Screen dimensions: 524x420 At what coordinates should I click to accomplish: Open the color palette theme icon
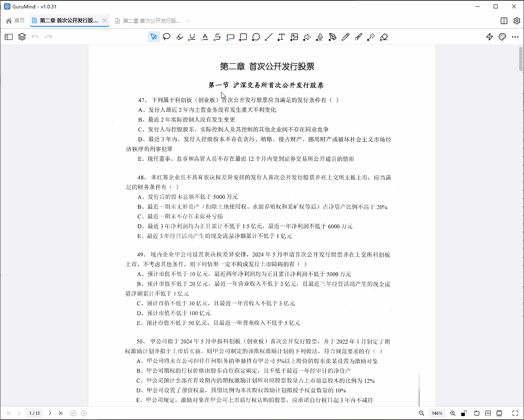coord(502,37)
